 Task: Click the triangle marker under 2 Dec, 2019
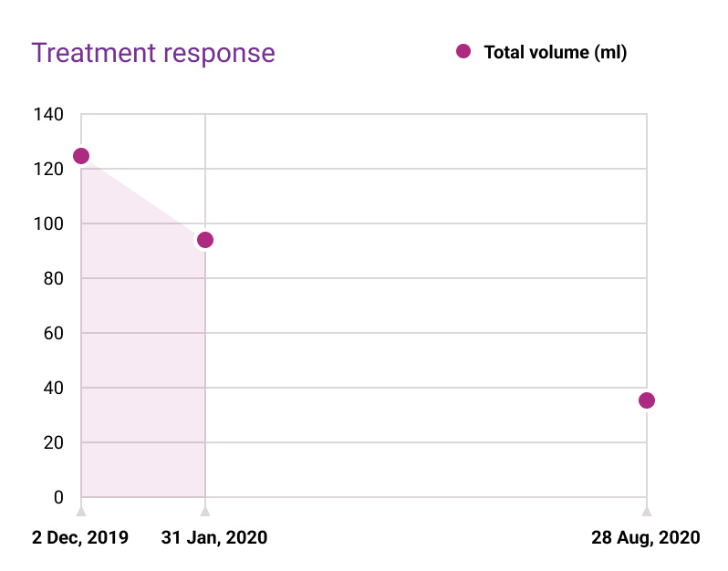click(81, 511)
